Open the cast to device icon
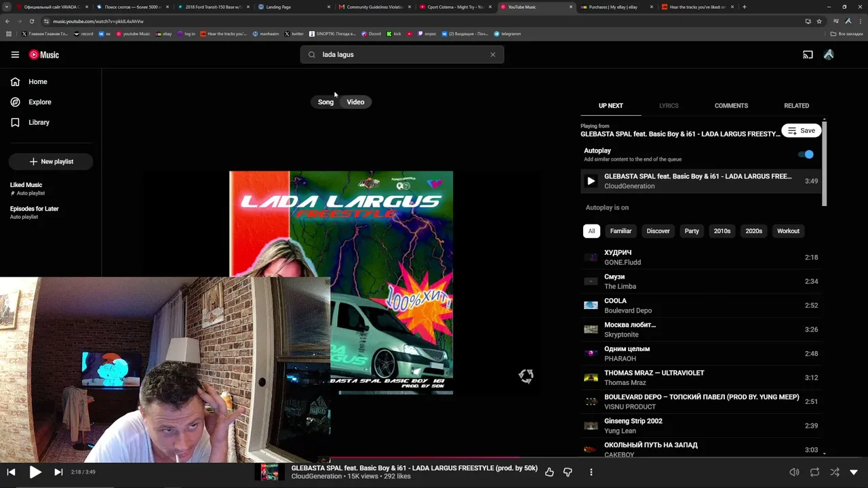The image size is (868, 488). (x=808, y=55)
